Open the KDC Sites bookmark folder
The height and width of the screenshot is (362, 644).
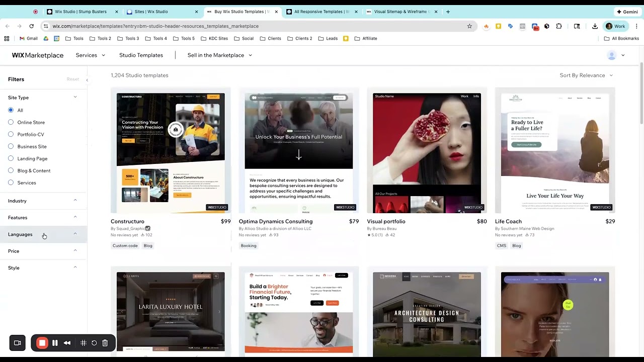[214, 38]
